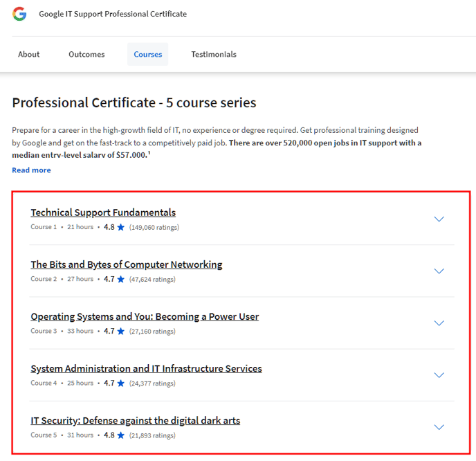This screenshot has width=476, height=461.
Task: Open Technical Support Fundamentals course link
Action: (103, 213)
